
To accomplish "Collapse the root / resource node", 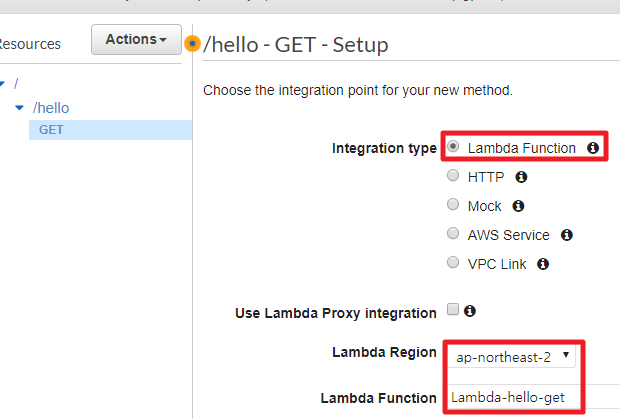I will (2, 83).
